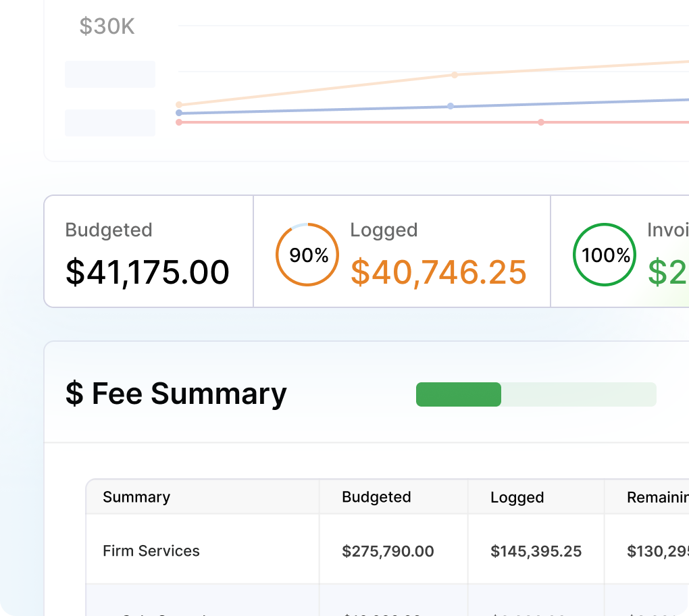Click the Fee Summary green progress bar

click(536, 394)
